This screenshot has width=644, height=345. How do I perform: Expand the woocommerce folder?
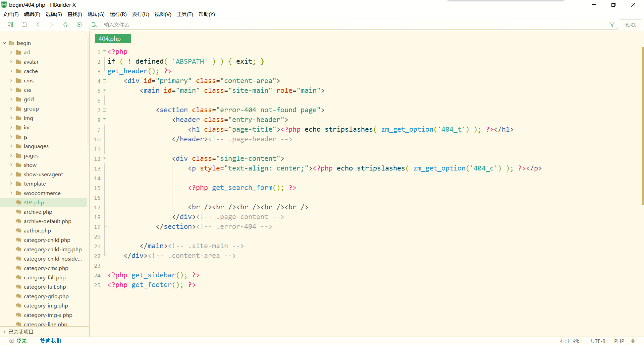(x=11, y=193)
